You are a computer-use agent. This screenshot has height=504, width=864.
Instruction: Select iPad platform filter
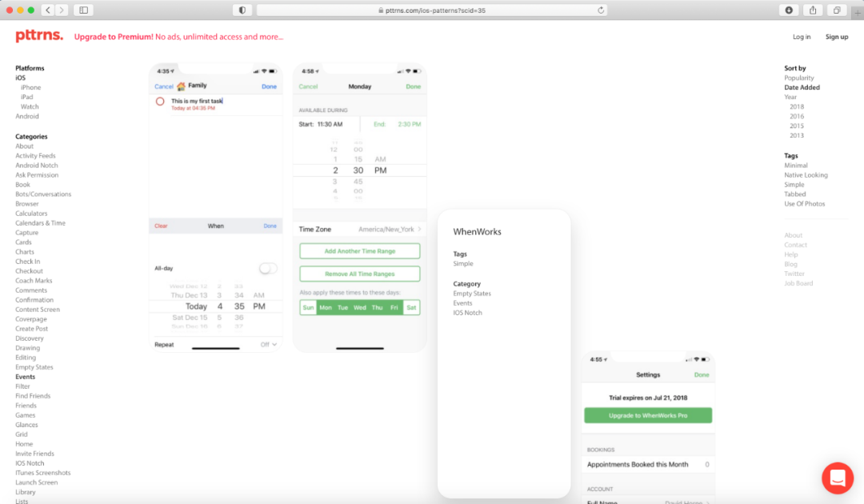(x=27, y=97)
